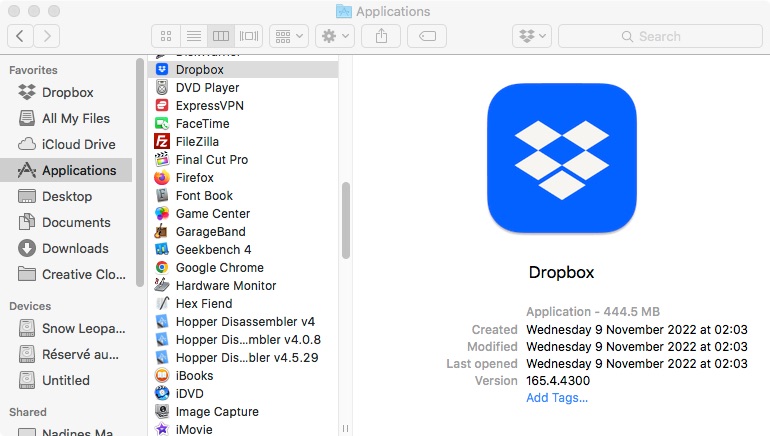Image resolution: width=770 pixels, height=436 pixels.
Task: Click the Edit Tags toolbar button
Action: coord(427,36)
